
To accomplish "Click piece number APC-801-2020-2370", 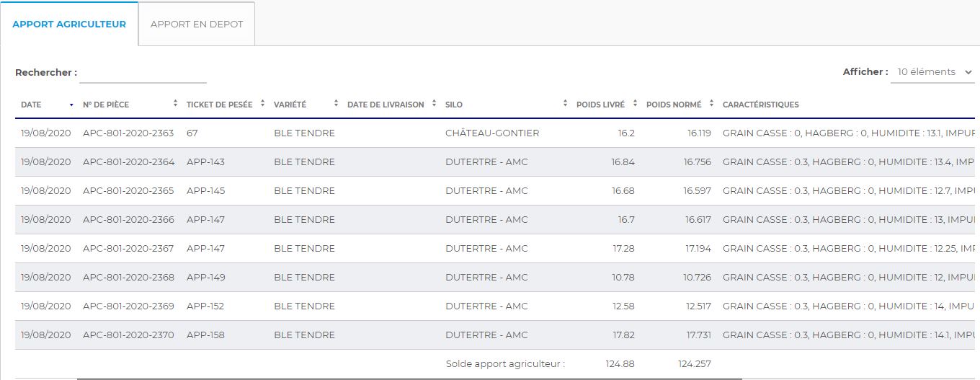I will point(128,335).
